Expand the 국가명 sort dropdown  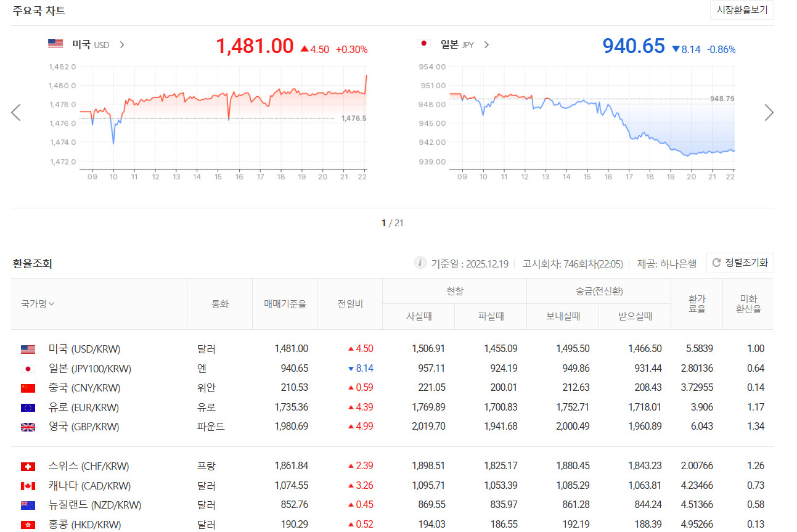38,303
